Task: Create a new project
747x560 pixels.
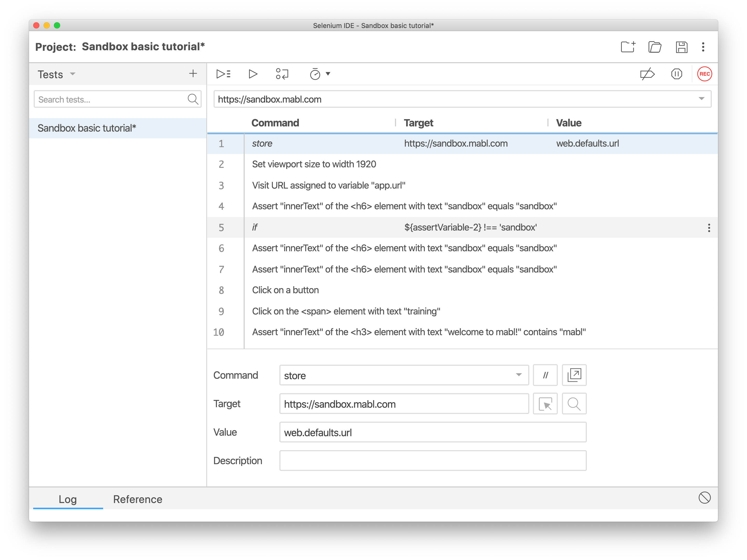Action: click(x=628, y=47)
